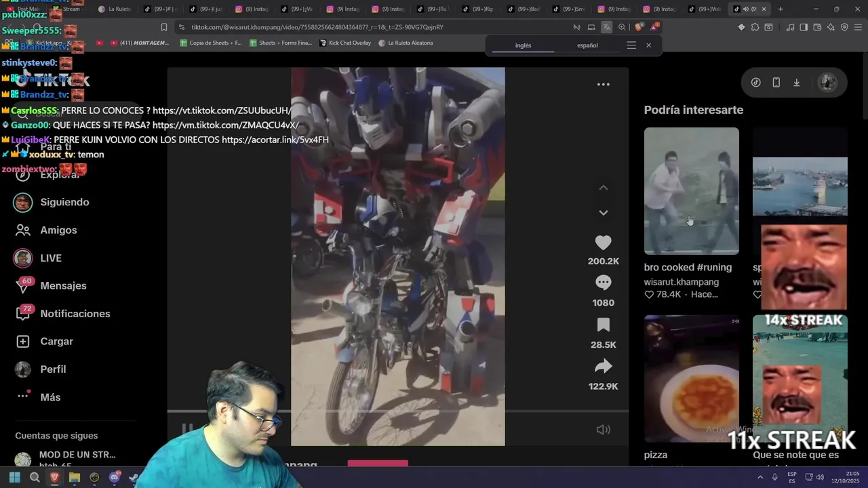Open the browser extensions puzzle icon
Screen dimensions: 868x488
[x=755, y=27]
